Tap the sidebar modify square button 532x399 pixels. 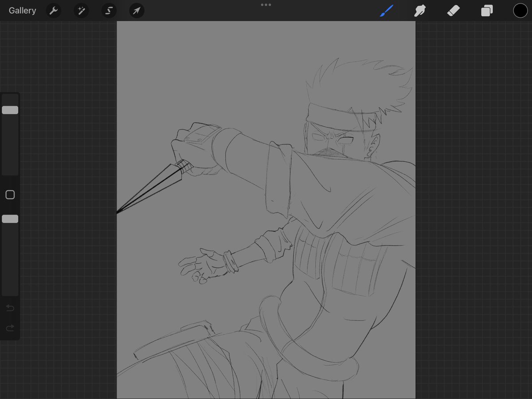point(10,195)
